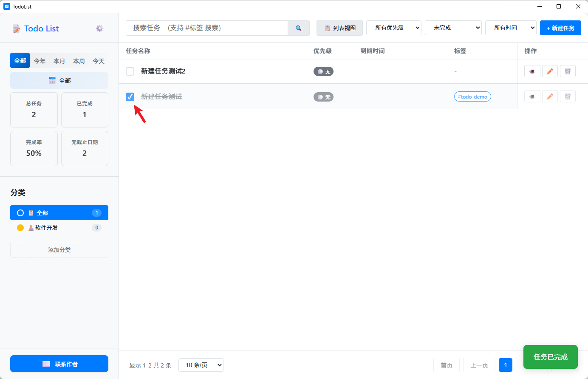Screen dimensions: 588x379
Task: Create a task with 新建任务 button
Action: point(560,28)
